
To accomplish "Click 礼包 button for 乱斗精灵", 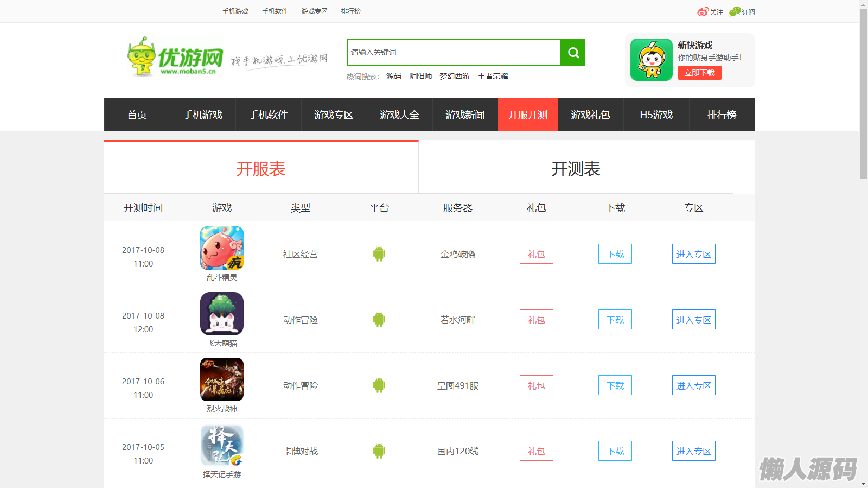I will pyautogui.click(x=537, y=254).
